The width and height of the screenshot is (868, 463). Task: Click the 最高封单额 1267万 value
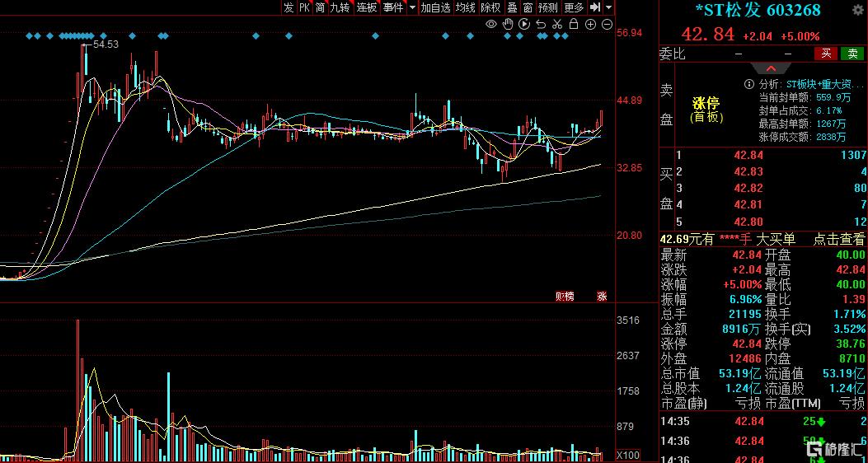click(831, 124)
